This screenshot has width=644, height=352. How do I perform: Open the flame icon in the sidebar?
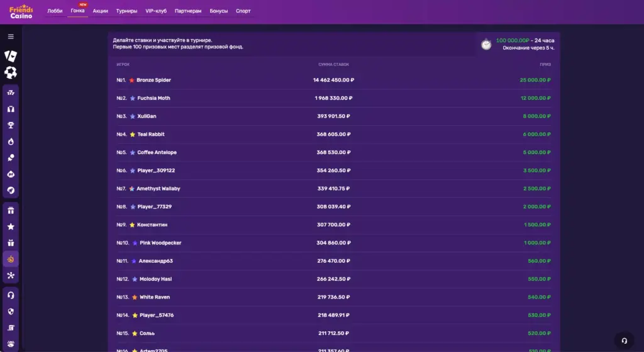click(x=11, y=141)
